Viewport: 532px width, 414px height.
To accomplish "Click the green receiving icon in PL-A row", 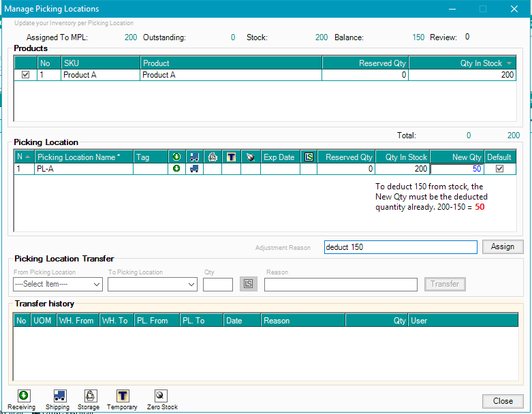I will 176,169.
